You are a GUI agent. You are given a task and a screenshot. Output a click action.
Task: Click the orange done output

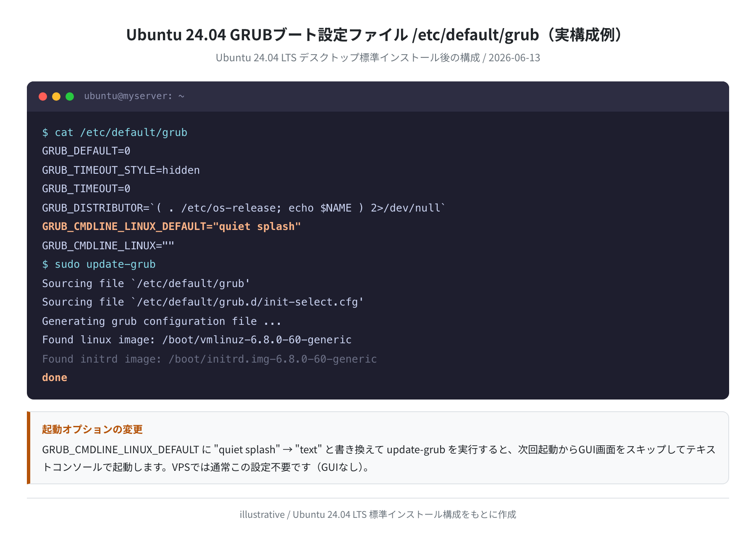(55, 378)
